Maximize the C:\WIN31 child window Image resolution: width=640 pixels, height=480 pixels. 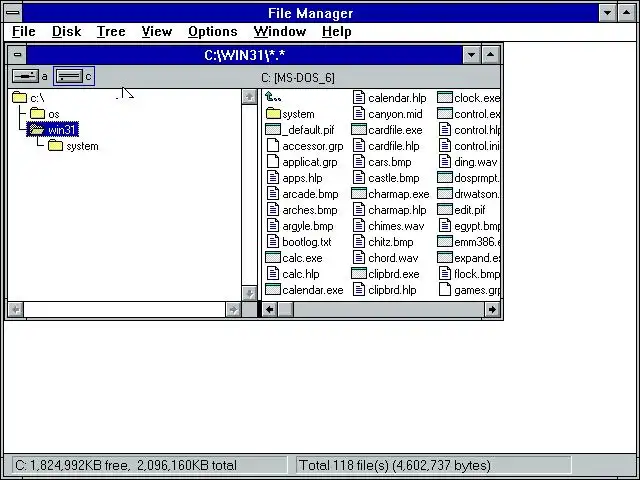[x=491, y=54]
